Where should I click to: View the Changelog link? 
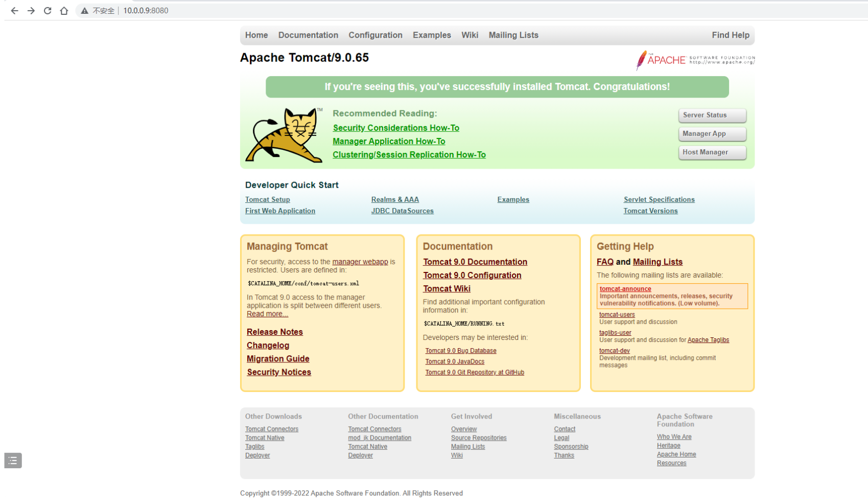point(268,346)
